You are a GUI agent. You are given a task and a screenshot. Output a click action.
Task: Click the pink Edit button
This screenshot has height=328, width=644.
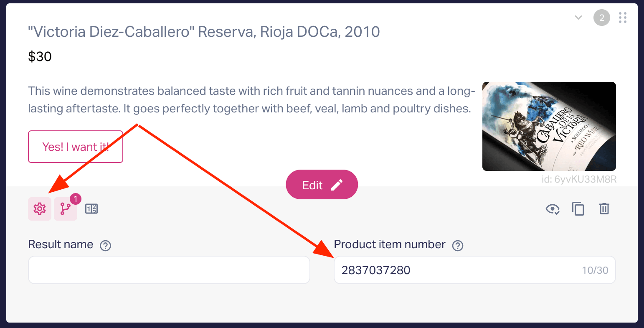click(x=322, y=185)
